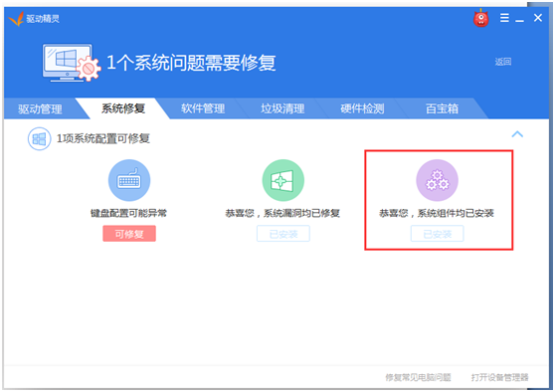
Task: Click the 恭喜您，系统漏洞均已修复 text
Action: (282, 213)
